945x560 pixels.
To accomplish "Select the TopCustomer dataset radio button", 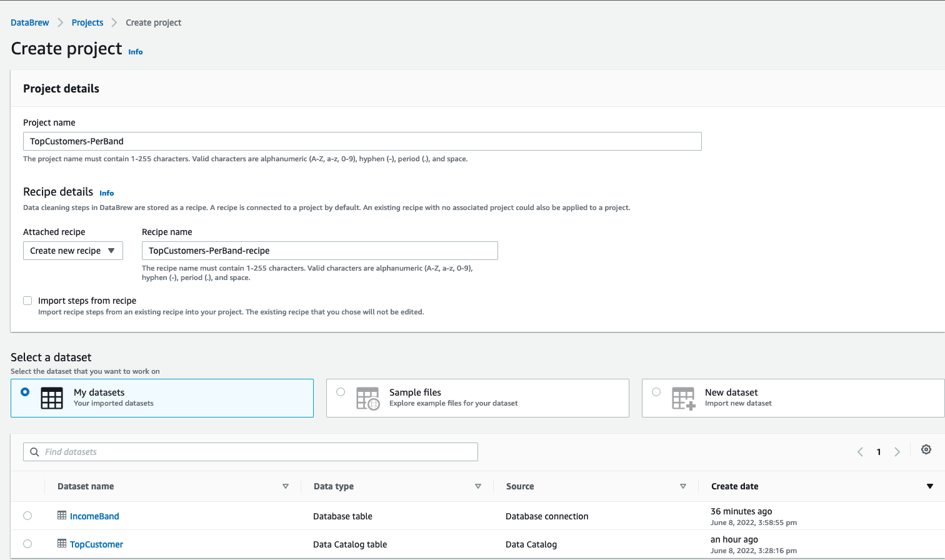I will 27,544.
